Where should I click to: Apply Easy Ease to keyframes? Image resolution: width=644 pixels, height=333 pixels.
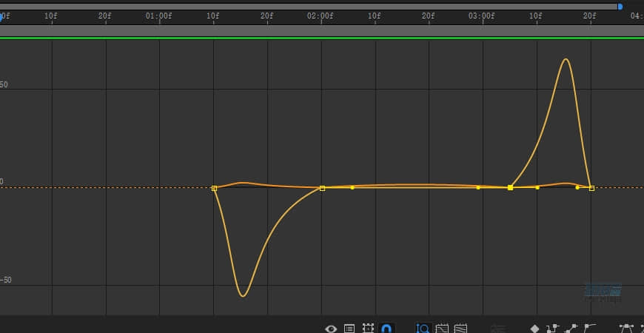[x=627, y=328]
